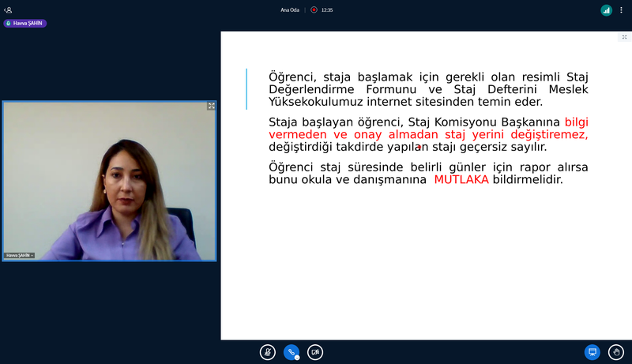This screenshot has width=632, height=364.
Task: Click on Havva ŞAHİN's webcam video
Action: 109,182
